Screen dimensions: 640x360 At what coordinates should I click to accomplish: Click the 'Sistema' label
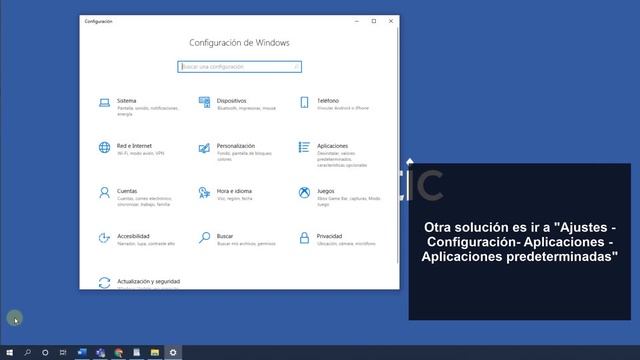pyautogui.click(x=127, y=101)
